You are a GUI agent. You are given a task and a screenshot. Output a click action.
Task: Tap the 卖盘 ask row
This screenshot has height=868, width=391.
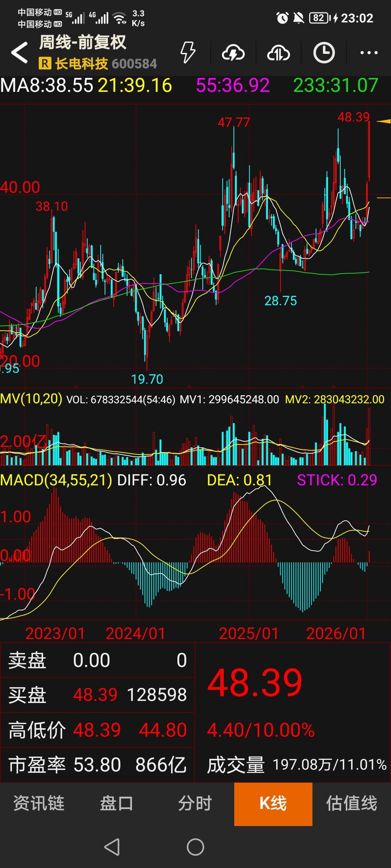(x=97, y=660)
